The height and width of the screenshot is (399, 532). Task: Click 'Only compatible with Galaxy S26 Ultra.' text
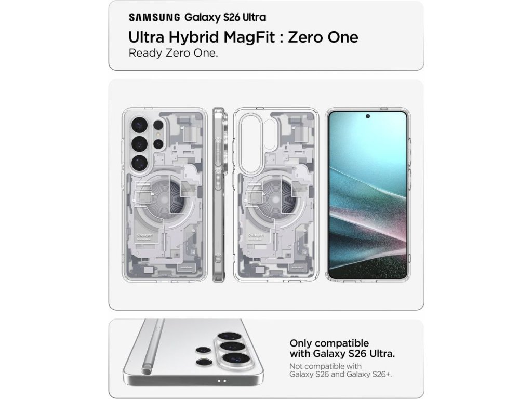pyautogui.click(x=342, y=348)
